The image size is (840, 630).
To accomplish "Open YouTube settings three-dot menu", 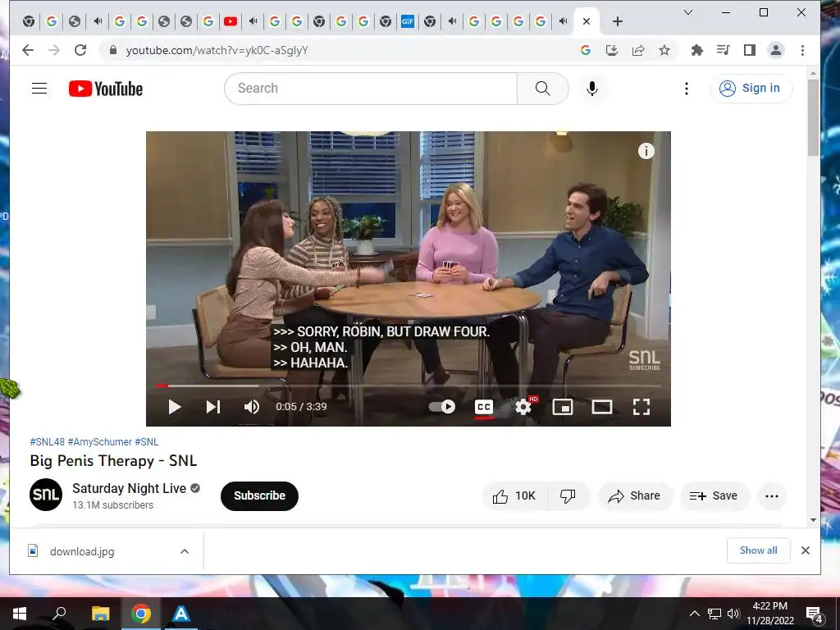I will [687, 89].
